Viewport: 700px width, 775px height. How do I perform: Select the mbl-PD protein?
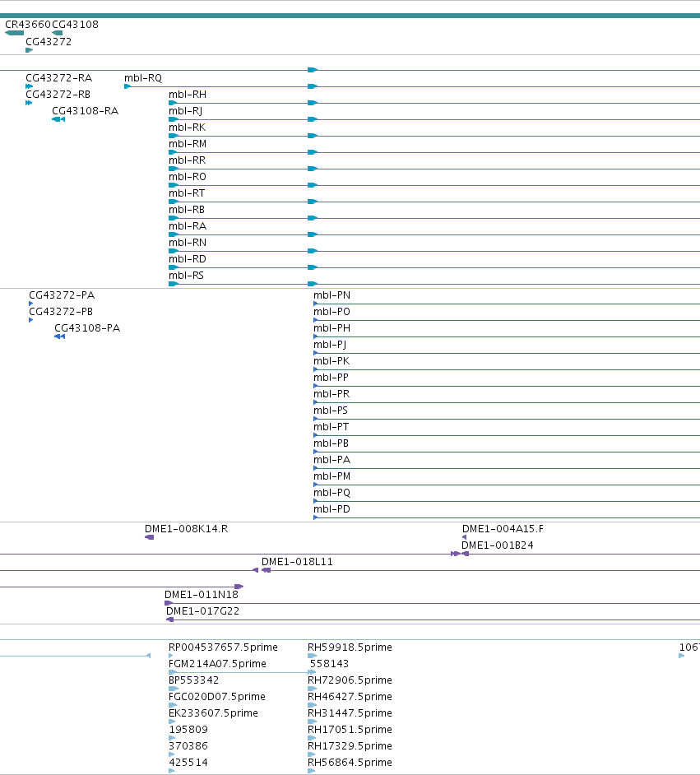(x=332, y=509)
